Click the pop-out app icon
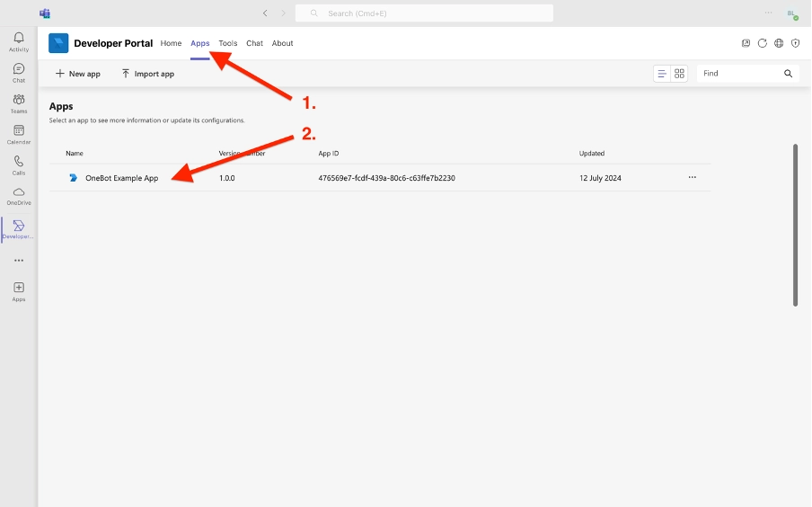Image resolution: width=812 pixels, height=507 pixels. click(746, 43)
